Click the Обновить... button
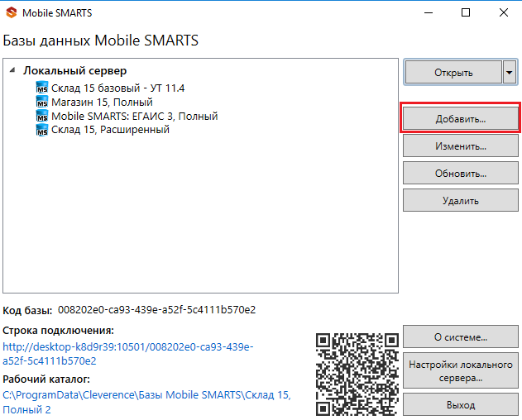The image size is (522, 420). coord(460,174)
